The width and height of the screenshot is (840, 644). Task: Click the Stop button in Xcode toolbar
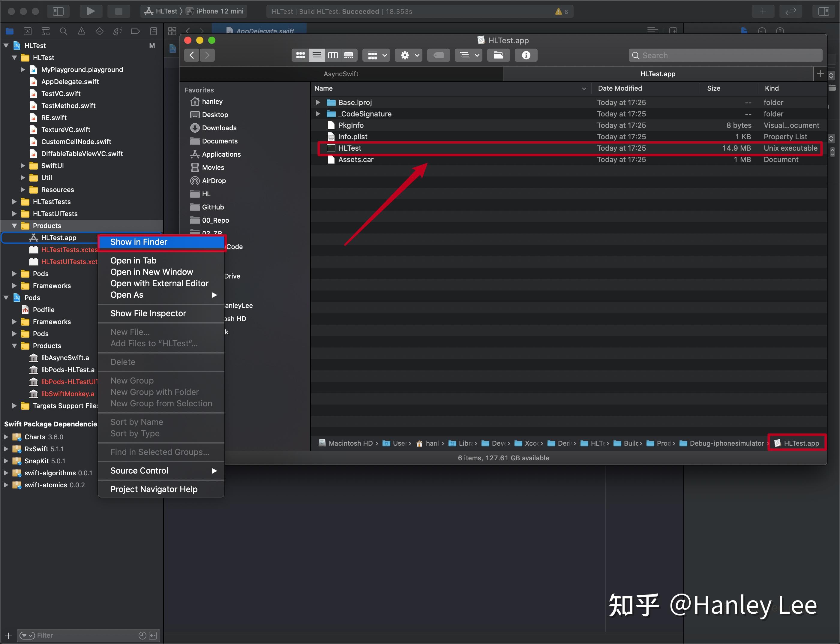118,11
